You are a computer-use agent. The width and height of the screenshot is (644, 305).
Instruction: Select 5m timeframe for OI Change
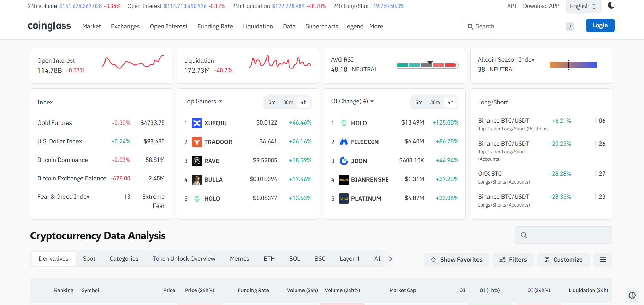pyautogui.click(x=419, y=102)
